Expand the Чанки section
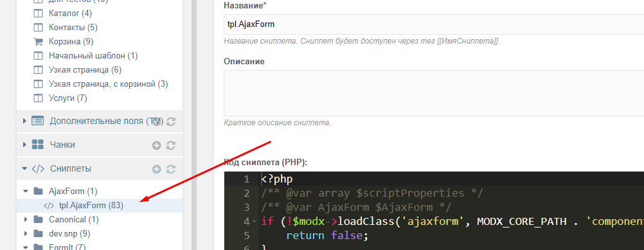 point(24,145)
